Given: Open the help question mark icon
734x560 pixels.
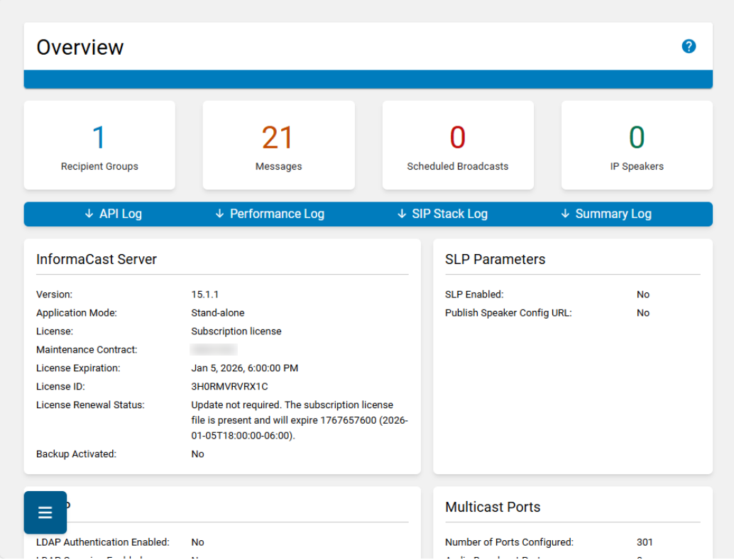Looking at the screenshot, I should pos(688,46).
